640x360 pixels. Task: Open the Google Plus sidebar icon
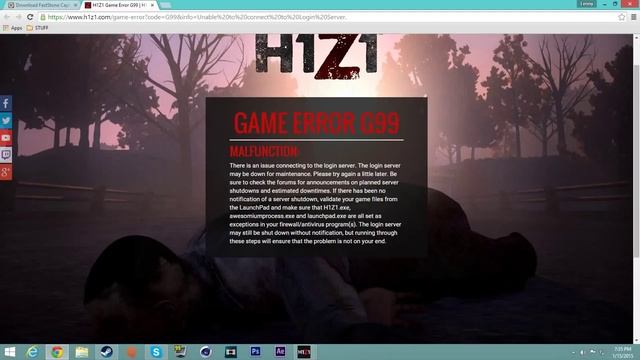coord(6,172)
